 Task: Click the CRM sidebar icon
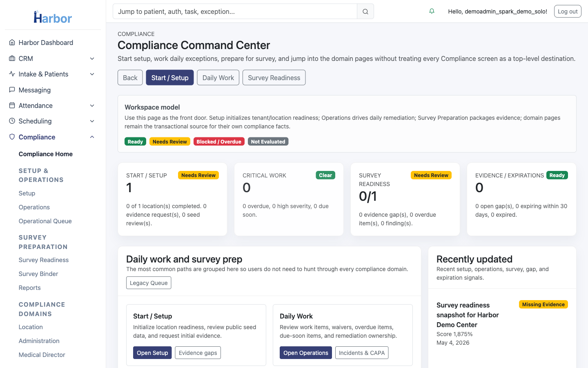point(12,58)
